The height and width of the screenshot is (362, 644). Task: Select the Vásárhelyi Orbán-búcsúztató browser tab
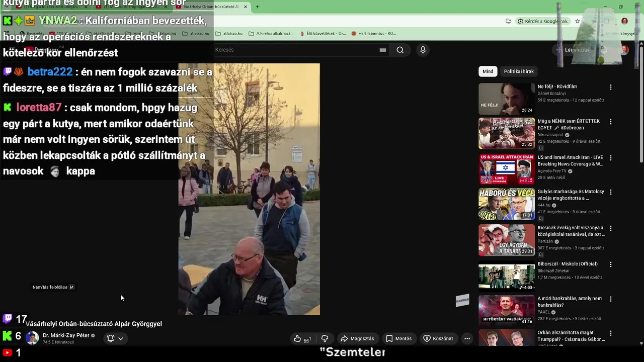(x=211, y=7)
